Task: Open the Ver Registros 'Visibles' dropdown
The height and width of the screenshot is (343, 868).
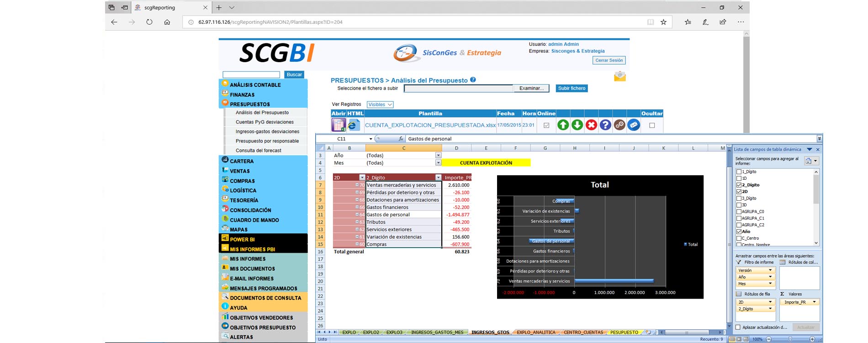Action: pyautogui.click(x=380, y=105)
